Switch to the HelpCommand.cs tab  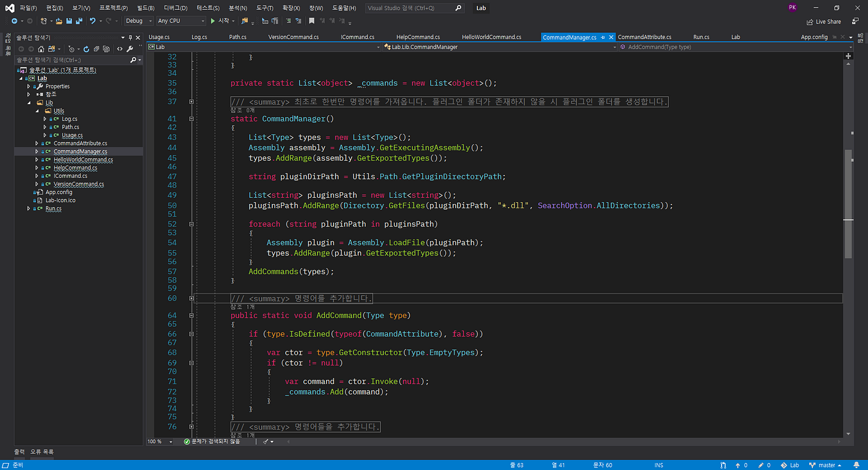[x=418, y=37]
